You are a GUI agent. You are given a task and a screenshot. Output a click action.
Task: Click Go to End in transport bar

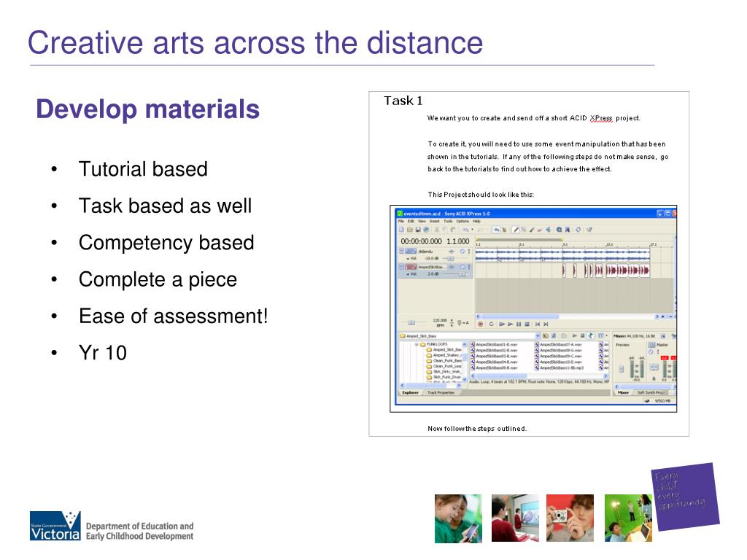point(546,324)
